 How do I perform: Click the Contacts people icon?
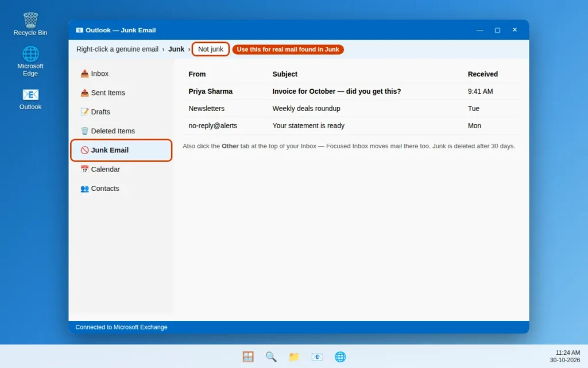coord(85,189)
